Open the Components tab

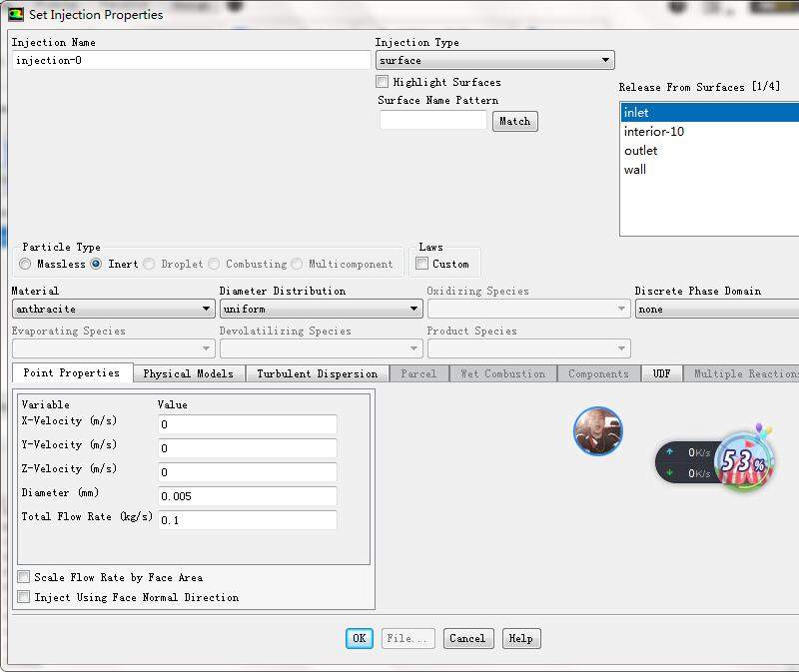[598, 373]
